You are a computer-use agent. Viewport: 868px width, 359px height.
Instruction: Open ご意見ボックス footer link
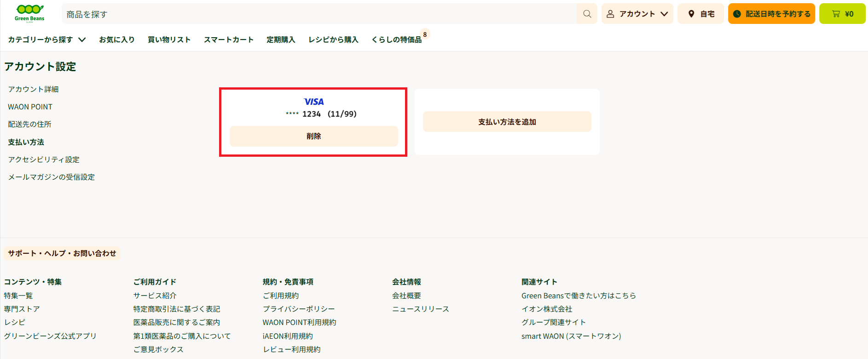pyautogui.click(x=158, y=349)
